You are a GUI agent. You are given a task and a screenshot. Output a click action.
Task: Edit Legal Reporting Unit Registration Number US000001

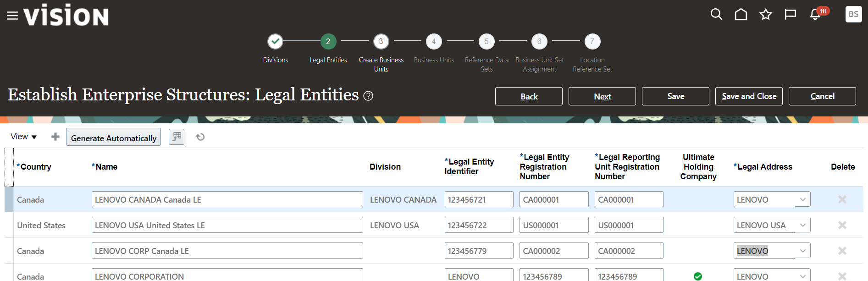(x=629, y=225)
